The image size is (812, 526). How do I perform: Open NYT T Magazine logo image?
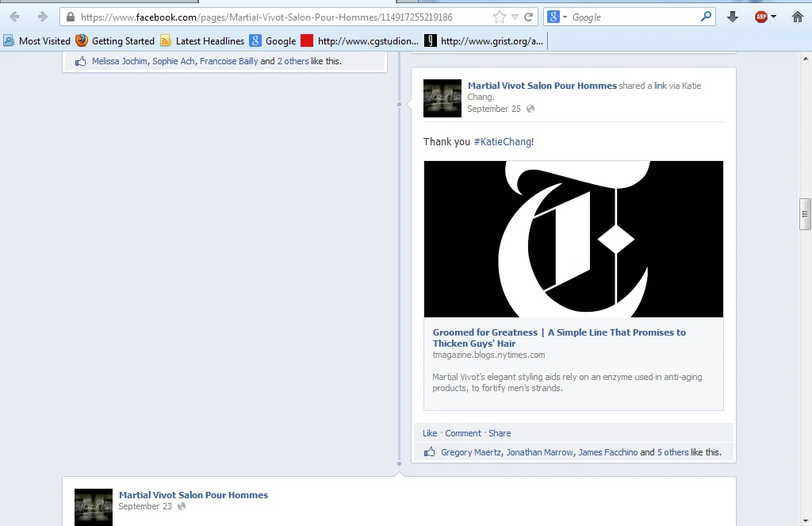pos(573,239)
